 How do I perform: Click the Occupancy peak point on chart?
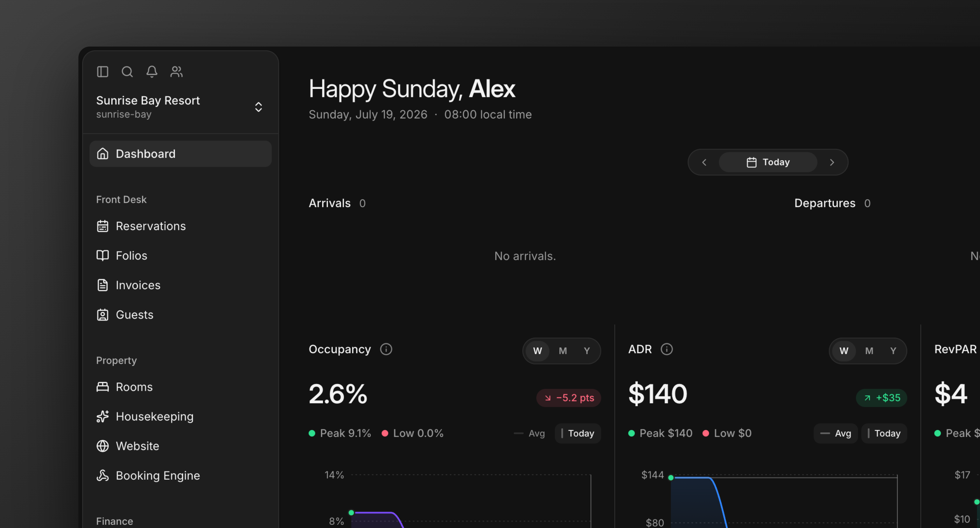click(351, 513)
